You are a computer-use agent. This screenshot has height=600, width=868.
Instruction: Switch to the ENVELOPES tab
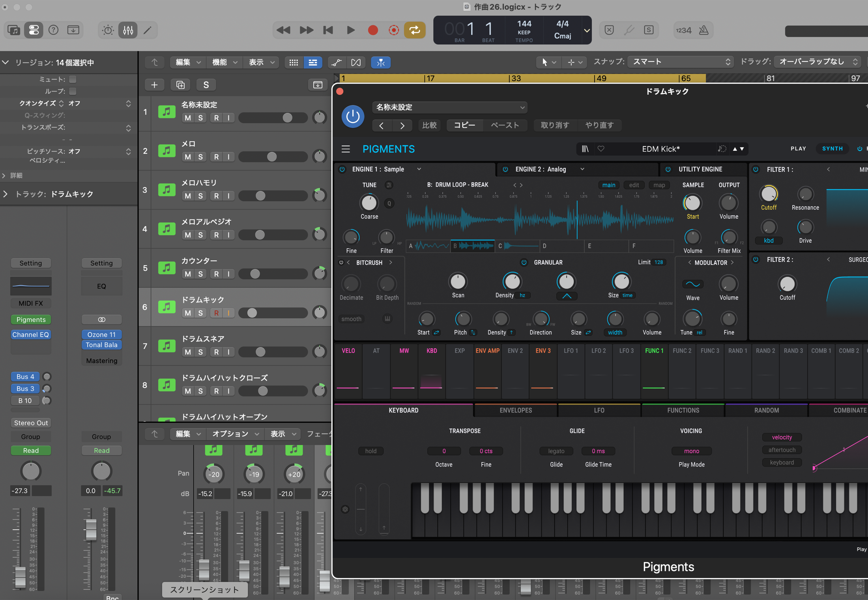516,411
